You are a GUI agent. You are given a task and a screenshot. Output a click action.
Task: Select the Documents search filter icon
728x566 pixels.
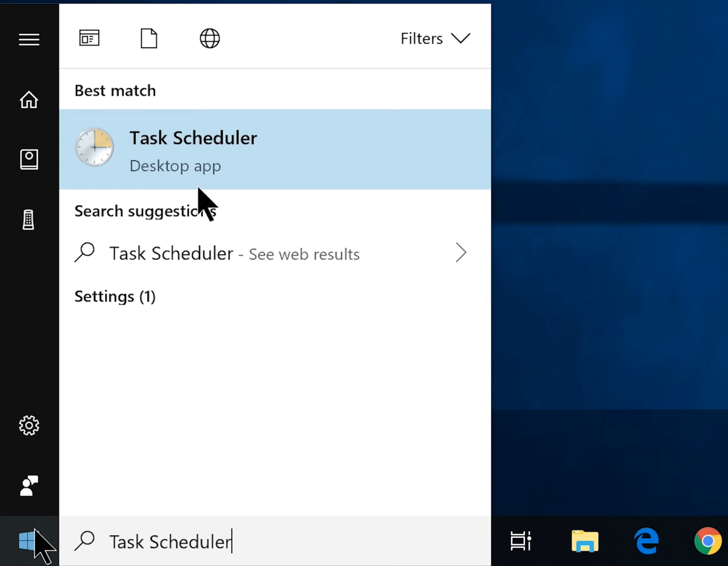click(149, 38)
